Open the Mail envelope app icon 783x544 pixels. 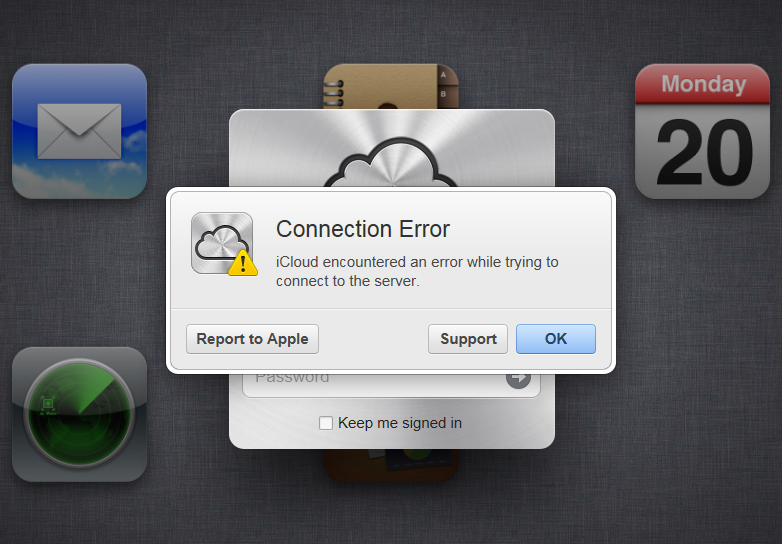[x=79, y=131]
